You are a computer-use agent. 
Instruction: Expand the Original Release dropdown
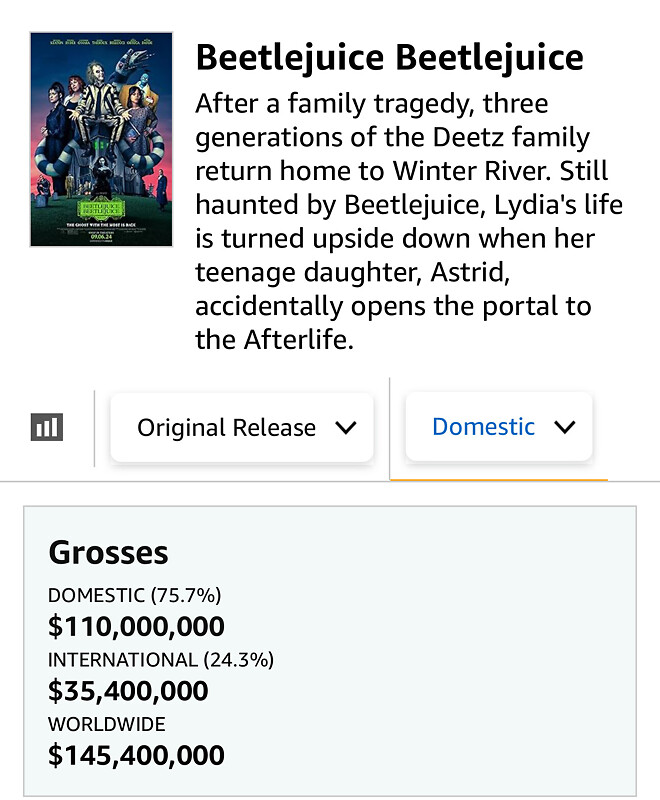242,428
